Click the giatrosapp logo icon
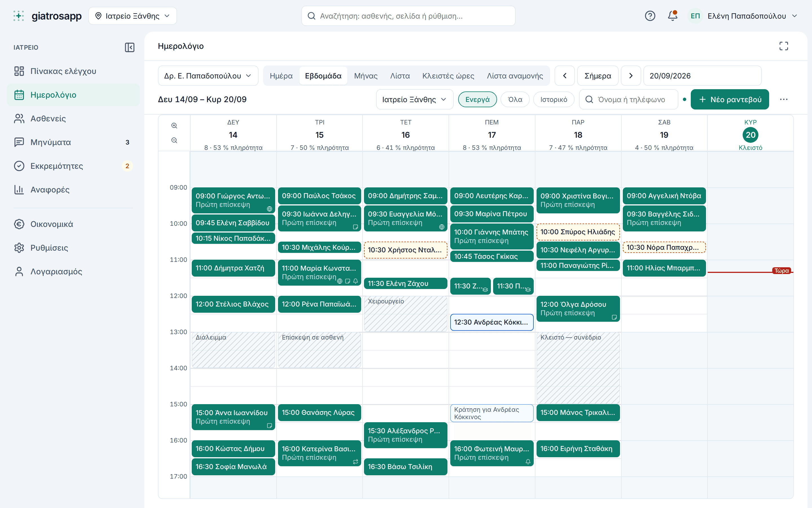 (19, 16)
